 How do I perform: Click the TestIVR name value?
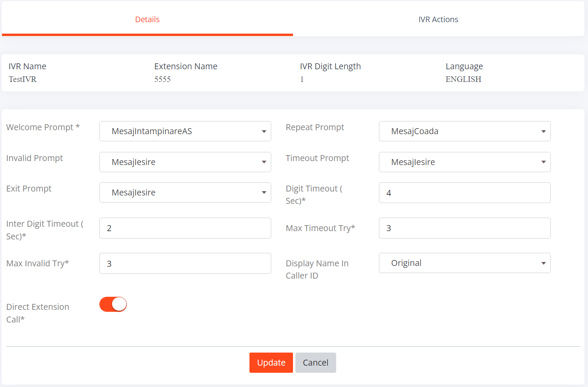pos(23,79)
